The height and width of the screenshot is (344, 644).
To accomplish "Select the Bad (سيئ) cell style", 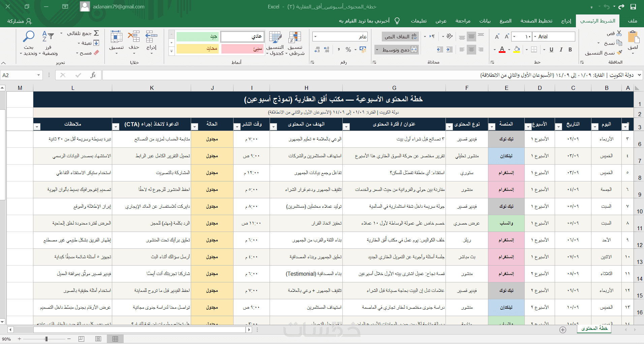I will coord(242,49).
